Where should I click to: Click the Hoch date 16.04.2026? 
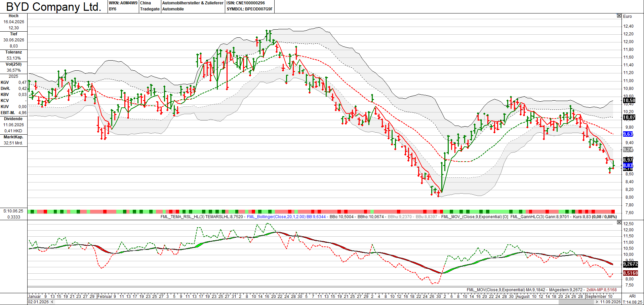pos(14,22)
